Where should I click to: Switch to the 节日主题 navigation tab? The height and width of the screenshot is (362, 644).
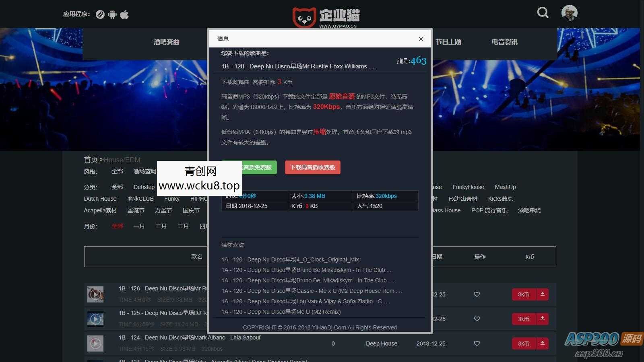(x=450, y=41)
